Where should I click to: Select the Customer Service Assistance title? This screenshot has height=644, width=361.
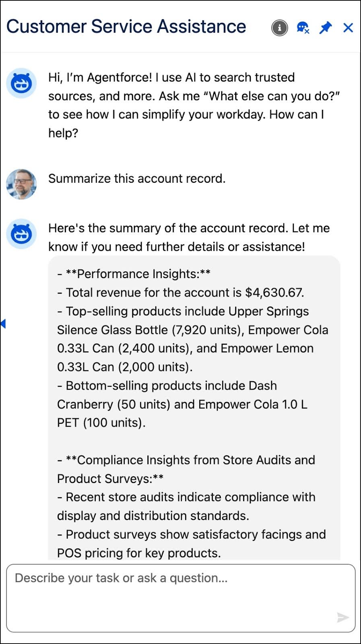(126, 26)
